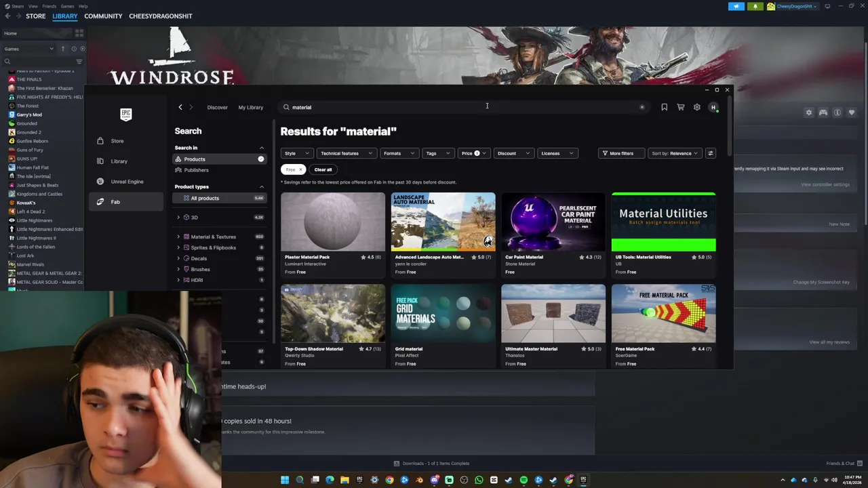
Task: Open the Discount filter dropdown
Action: (x=513, y=153)
